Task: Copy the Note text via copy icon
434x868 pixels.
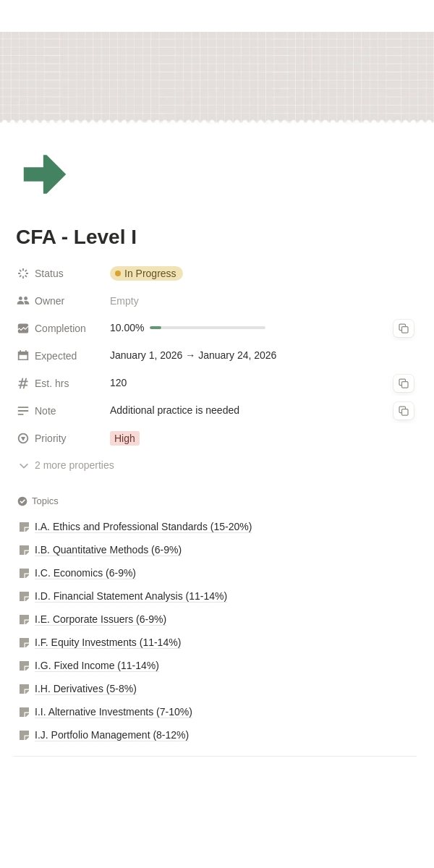Action: click(404, 411)
